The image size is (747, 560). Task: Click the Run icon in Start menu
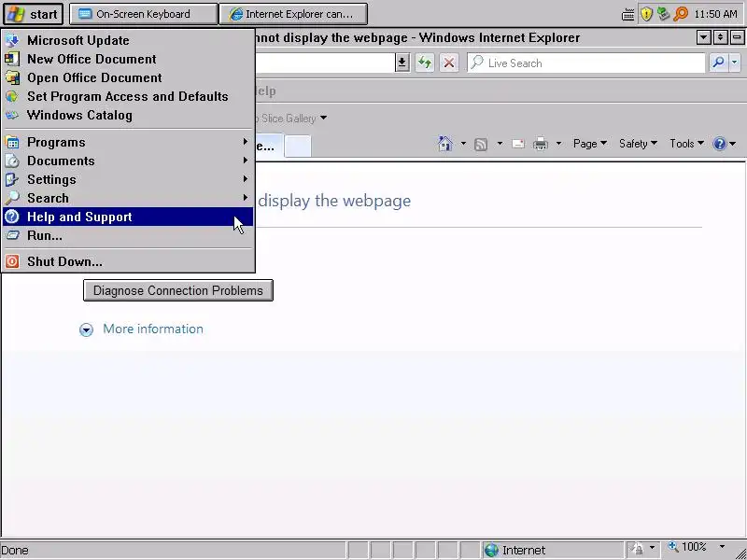pyautogui.click(x=12, y=235)
